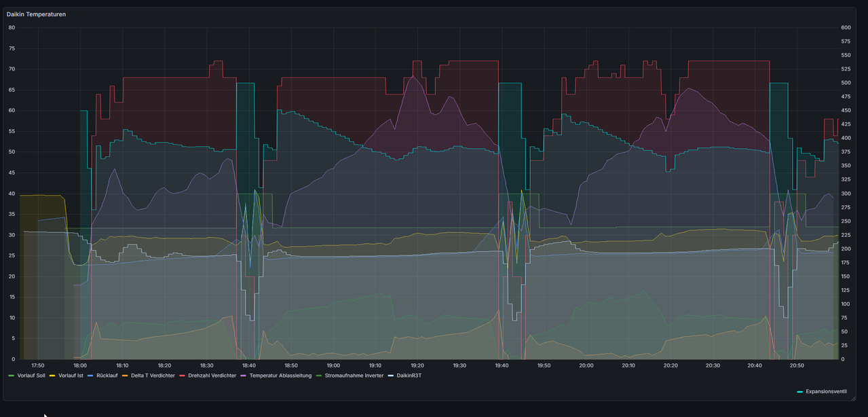Open the Daikin Temperaturen panel title menu
Image resolution: width=868 pixels, height=417 pixels.
37,14
